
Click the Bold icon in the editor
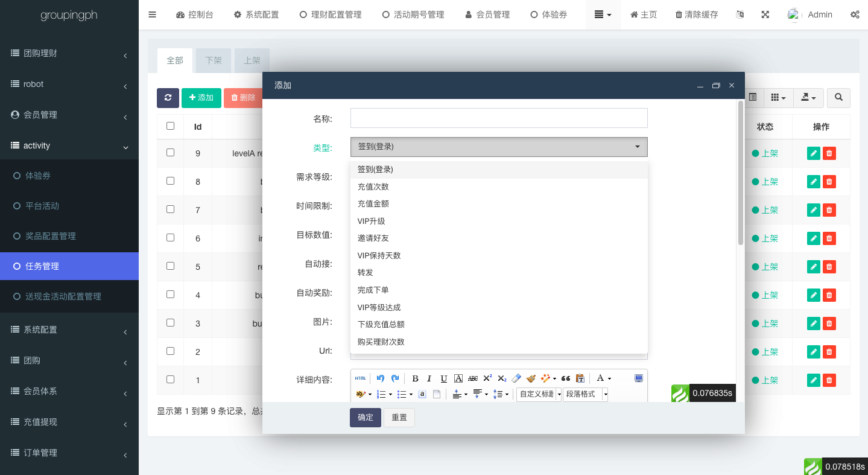pyautogui.click(x=415, y=378)
